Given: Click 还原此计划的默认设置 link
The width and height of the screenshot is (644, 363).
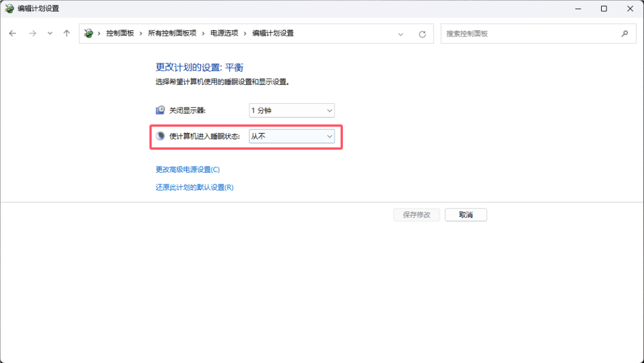Looking at the screenshot, I should pyautogui.click(x=194, y=187).
